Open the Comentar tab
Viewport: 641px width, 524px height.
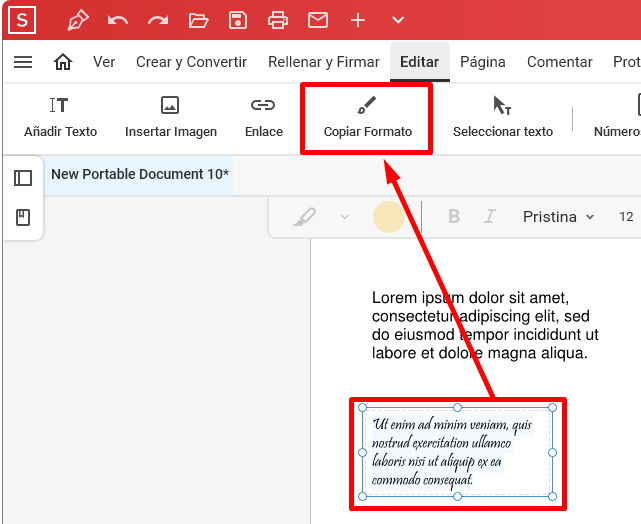pyautogui.click(x=560, y=62)
